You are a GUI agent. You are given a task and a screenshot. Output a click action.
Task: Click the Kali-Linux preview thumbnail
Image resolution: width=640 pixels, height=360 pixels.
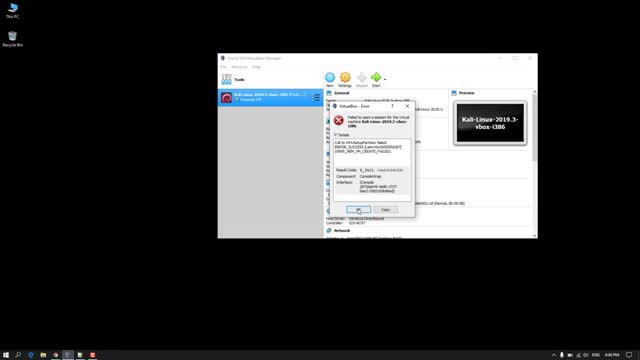coord(490,123)
